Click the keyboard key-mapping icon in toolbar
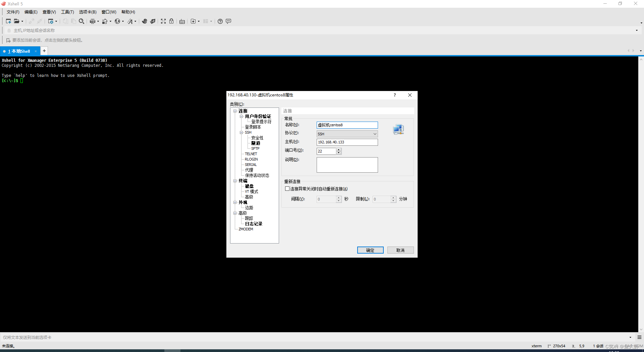The height and width of the screenshot is (352, 644). (x=182, y=21)
